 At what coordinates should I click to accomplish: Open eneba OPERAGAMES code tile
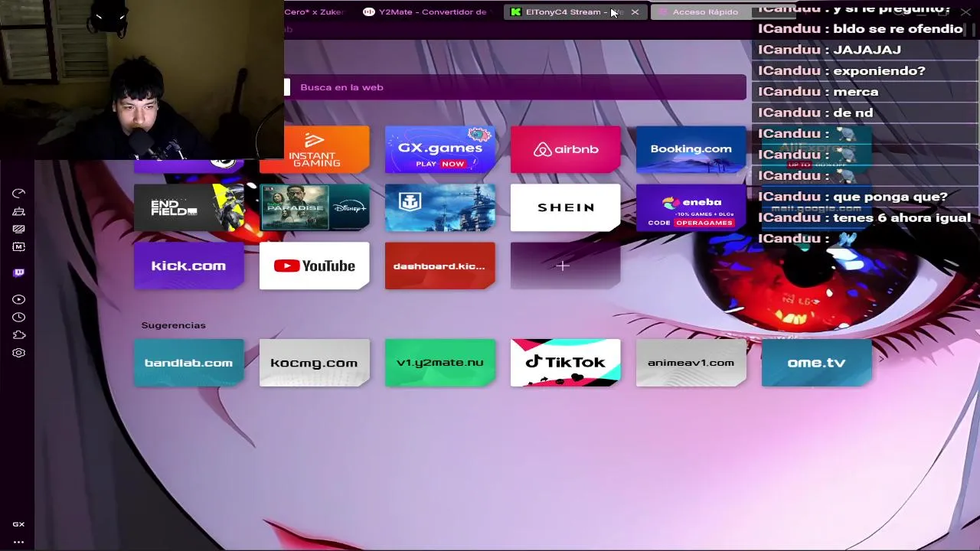tap(691, 207)
